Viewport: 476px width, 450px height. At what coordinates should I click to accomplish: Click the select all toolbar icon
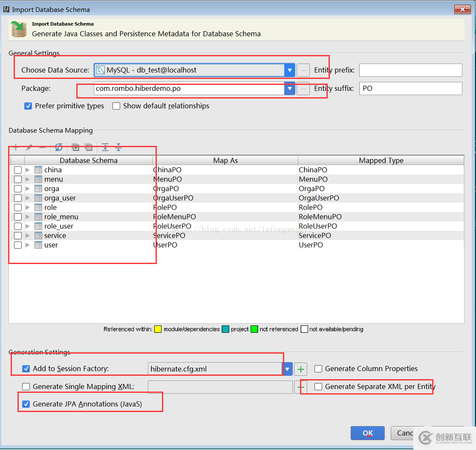75,147
